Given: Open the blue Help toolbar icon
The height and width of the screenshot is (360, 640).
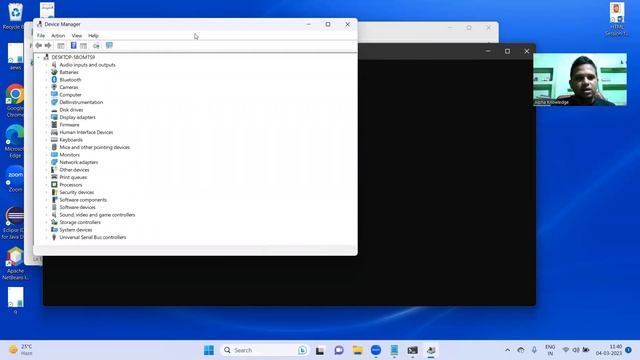Looking at the screenshot, I should 73,45.
